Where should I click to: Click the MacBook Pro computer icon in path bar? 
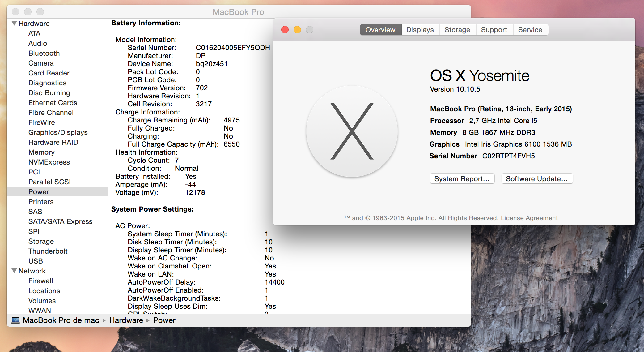tap(15, 320)
